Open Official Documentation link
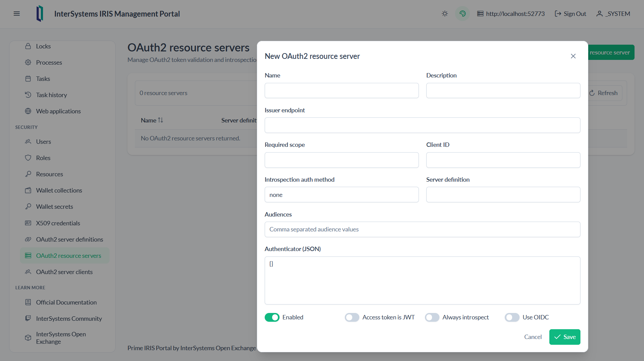The image size is (644, 361). tap(65, 302)
